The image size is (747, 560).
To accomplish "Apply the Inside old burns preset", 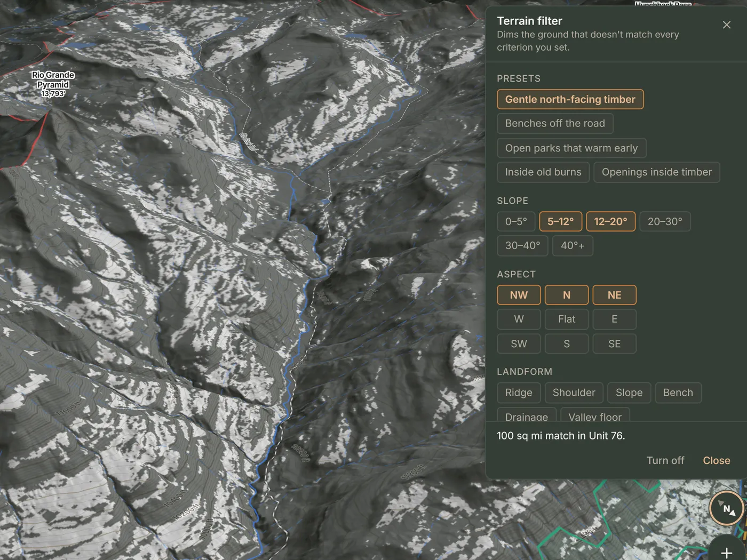I will [x=543, y=172].
